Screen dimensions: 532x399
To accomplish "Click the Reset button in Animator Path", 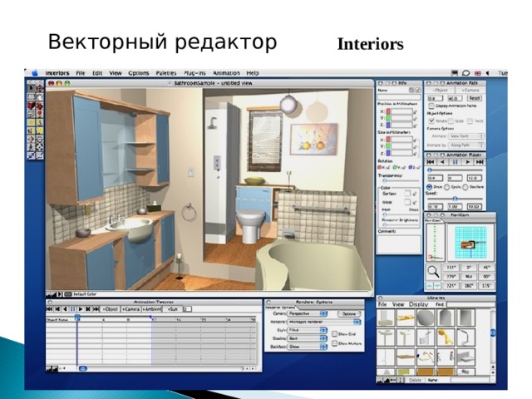I will pyautogui.click(x=474, y=98).
